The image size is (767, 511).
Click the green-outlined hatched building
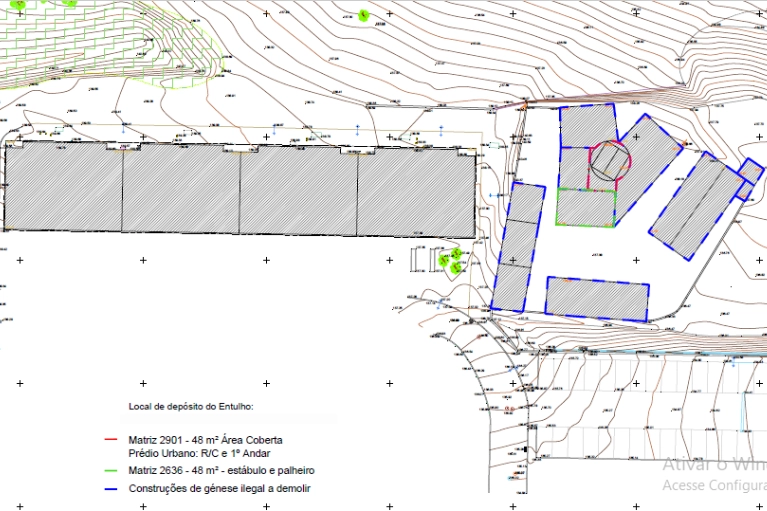(585, 208)
